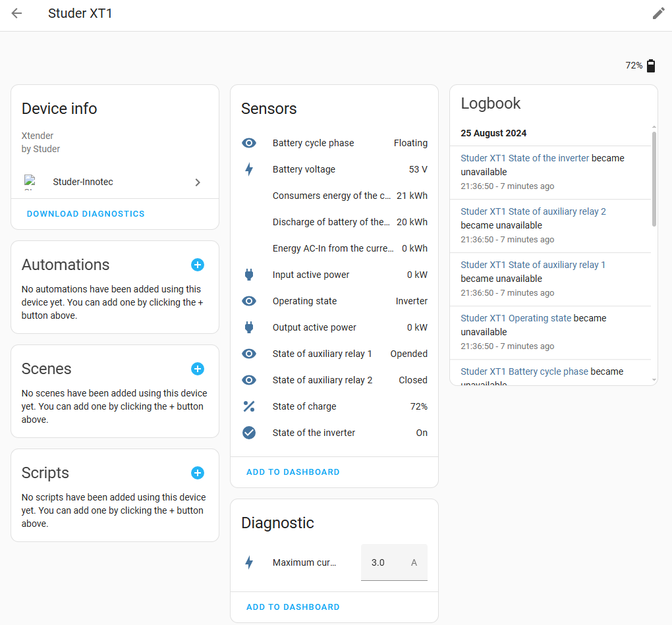Open logbook link Studer XT1 Operating state
Screen dimensions: 672x625
coord(516,318)
